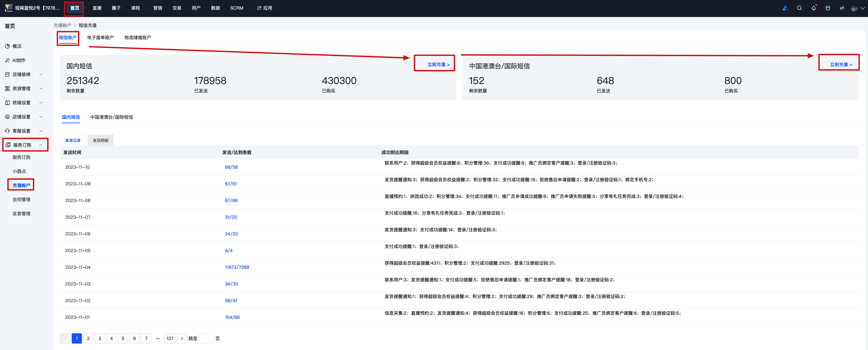Click the switch arrows icon in header
The width and height of the screenshot is (868, 350).
tap(842, 8)
